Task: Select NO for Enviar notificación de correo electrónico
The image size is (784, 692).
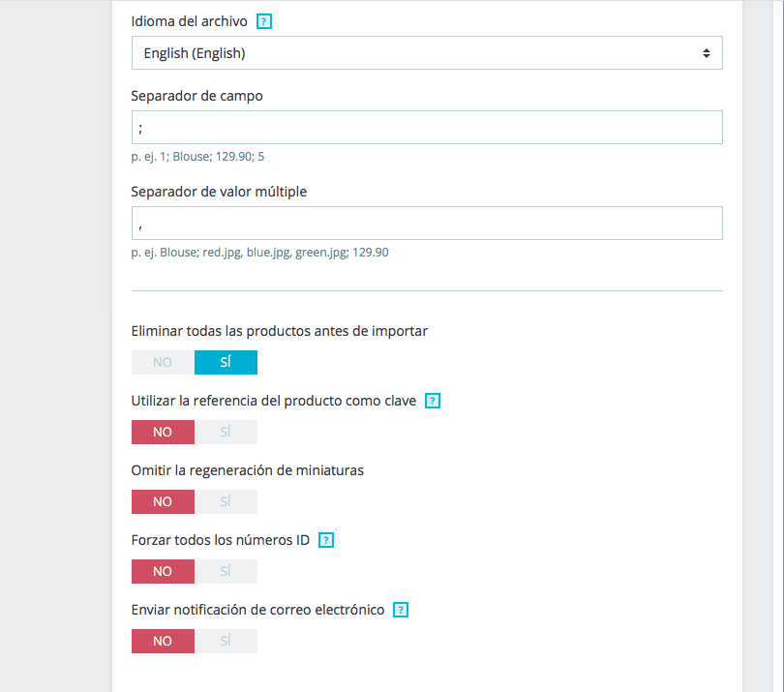Action: (163, 641)
